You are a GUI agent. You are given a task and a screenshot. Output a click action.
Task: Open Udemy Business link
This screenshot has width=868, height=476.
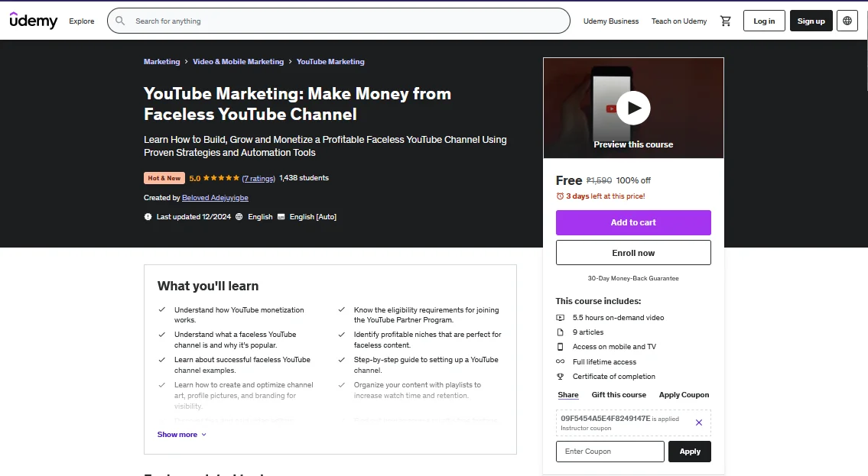point(610,21)
